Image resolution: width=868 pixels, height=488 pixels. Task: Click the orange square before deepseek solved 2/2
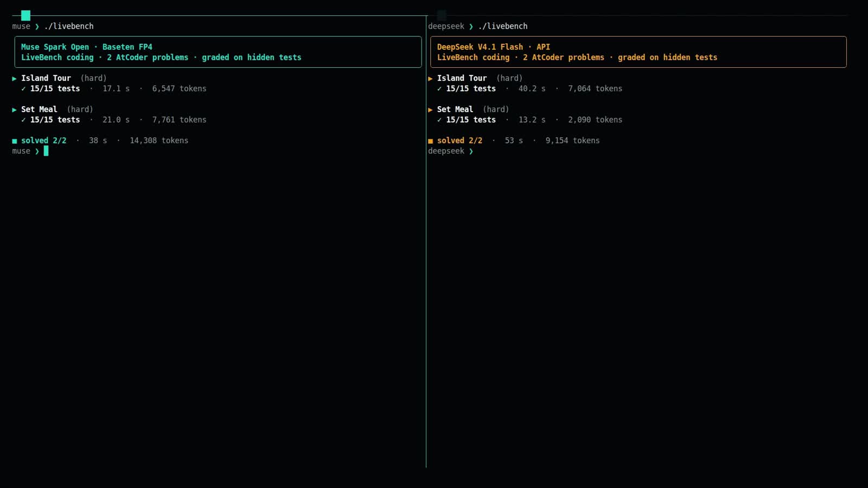pos(431,141)
